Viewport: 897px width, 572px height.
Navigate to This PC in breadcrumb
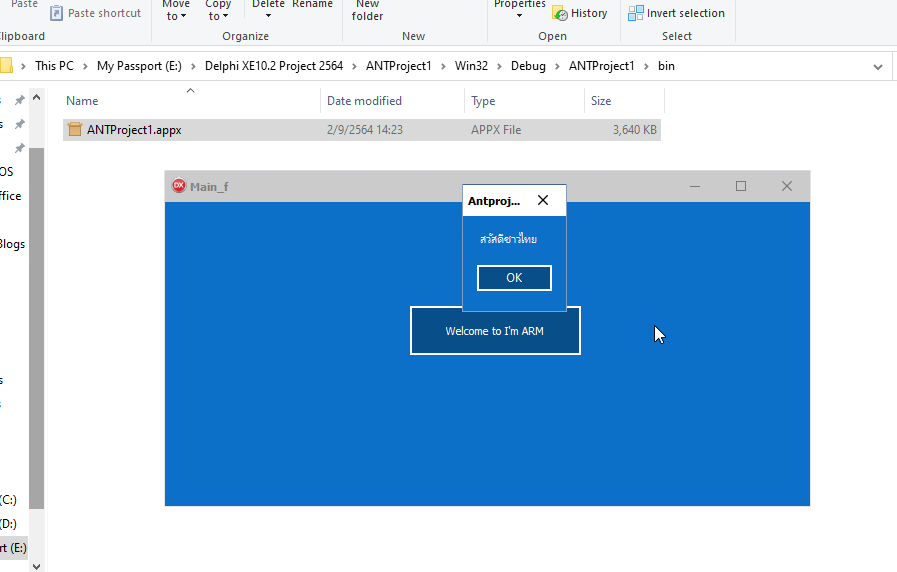(x=54, y=67)
